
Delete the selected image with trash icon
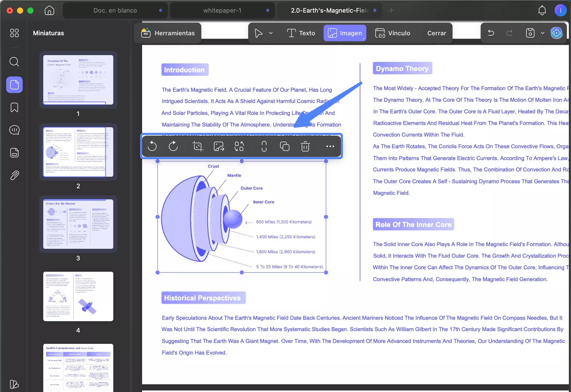305,146
